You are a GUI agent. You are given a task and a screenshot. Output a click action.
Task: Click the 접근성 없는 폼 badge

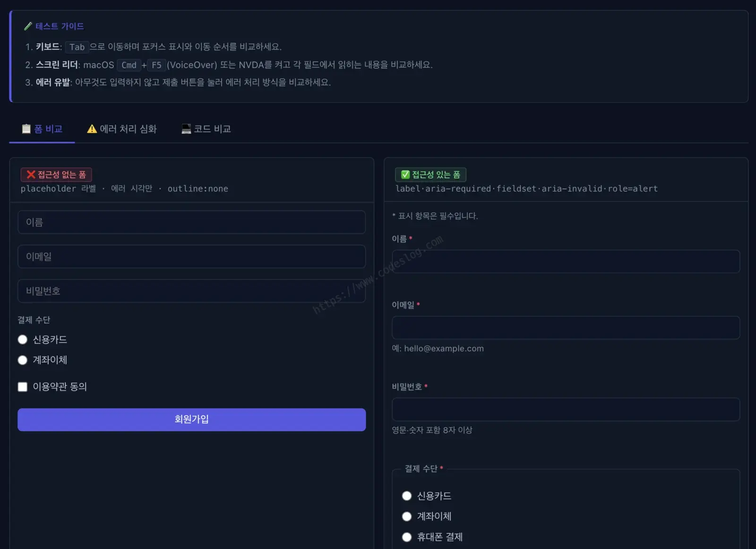(x=56, y=174)
